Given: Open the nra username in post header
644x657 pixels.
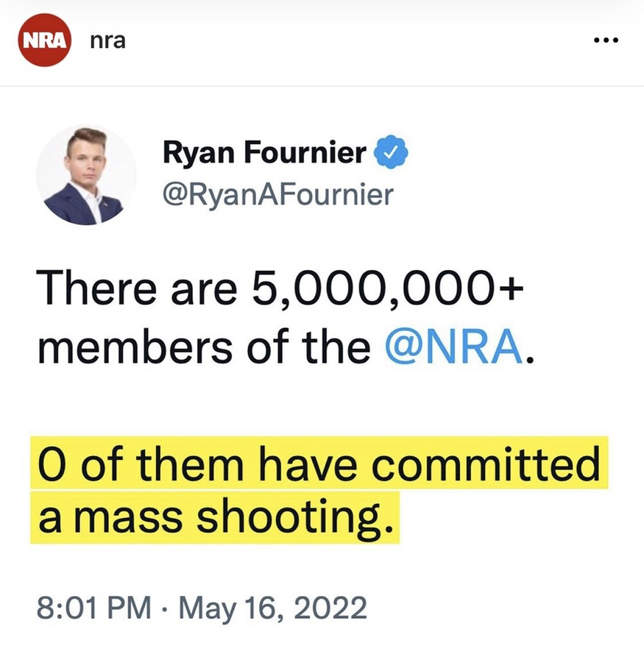Looking at the screenshot, I should click(107, 41).
